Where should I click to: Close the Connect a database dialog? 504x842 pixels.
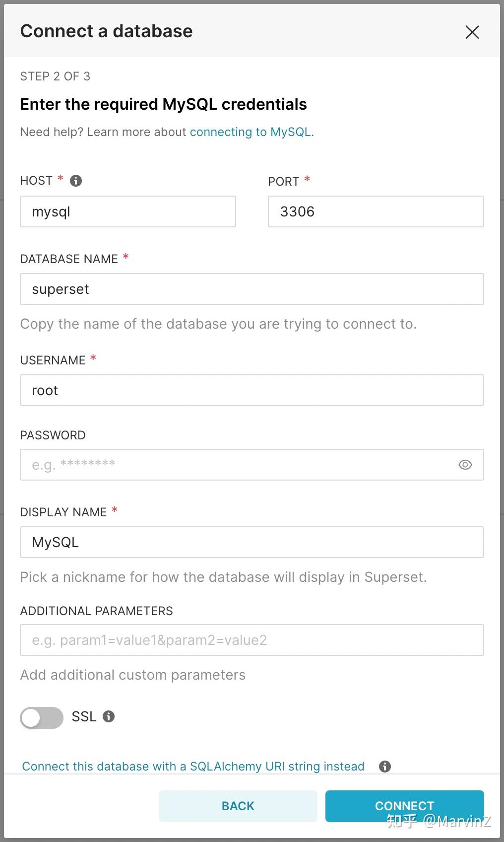[x=472, y=32]
